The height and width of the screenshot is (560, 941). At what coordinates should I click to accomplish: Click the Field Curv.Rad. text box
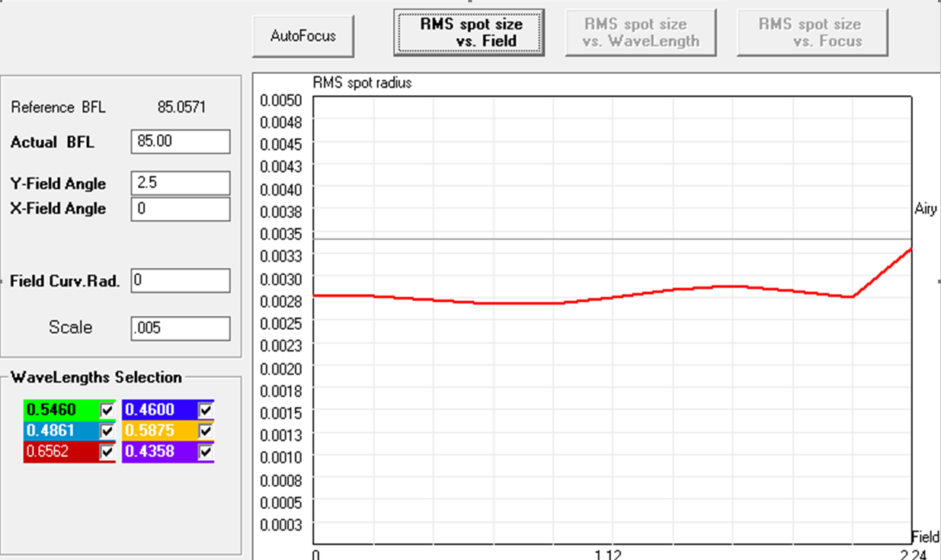pos(180,280)
